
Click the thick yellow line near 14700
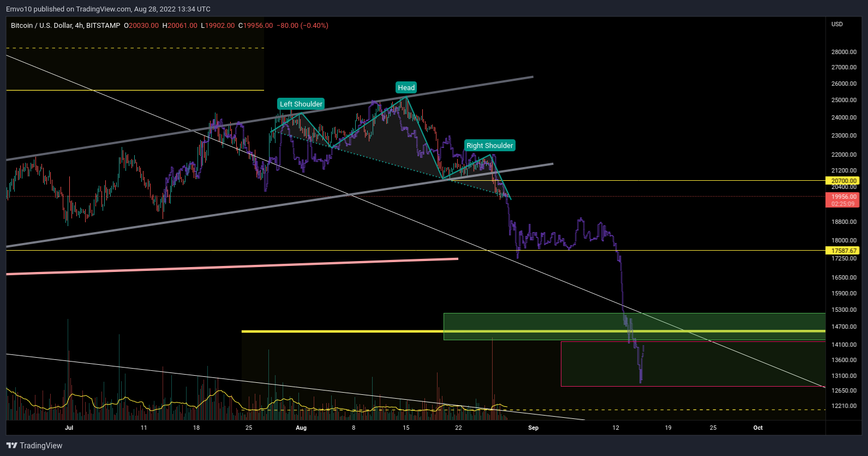coord(534,331)
